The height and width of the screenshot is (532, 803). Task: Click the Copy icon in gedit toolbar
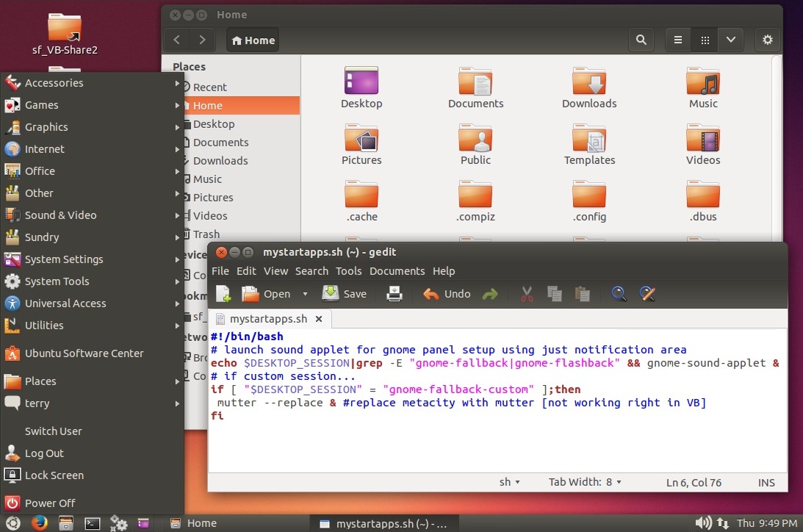pos(554,294)
